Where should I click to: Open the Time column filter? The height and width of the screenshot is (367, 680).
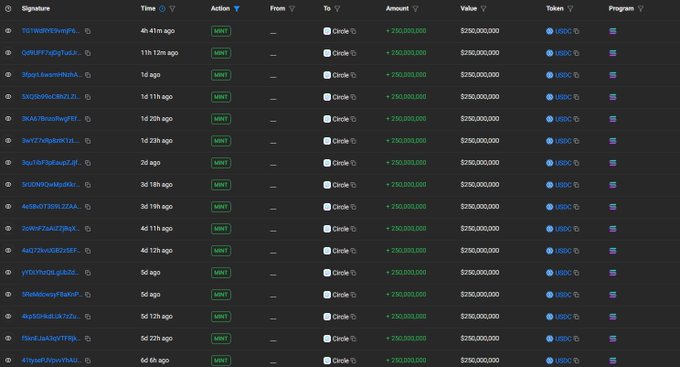click(x=172, y=9)
